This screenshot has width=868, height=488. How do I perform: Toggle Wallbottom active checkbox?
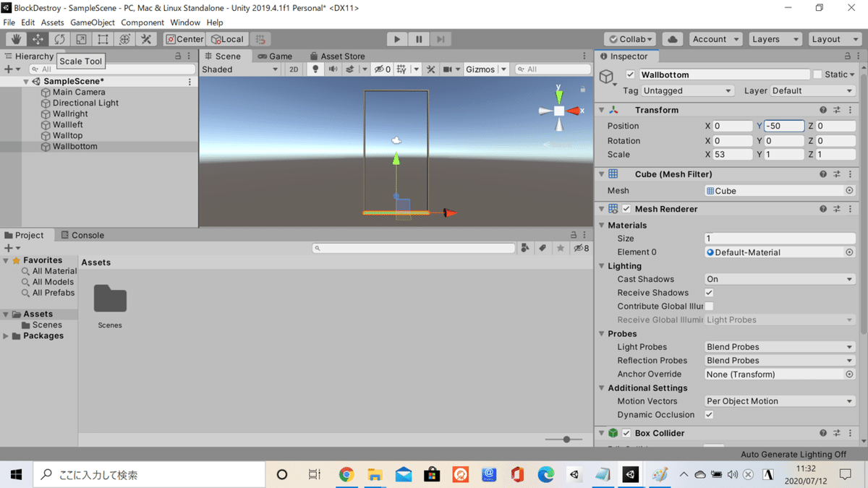631,74
